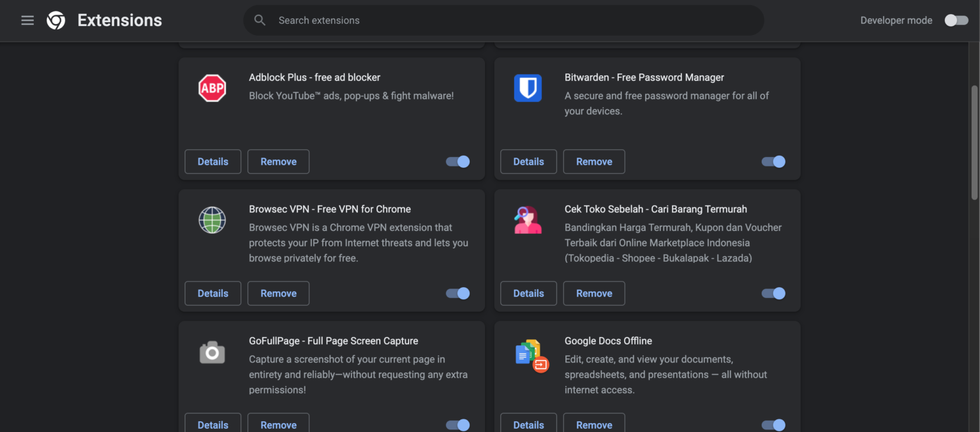Screen dimensions: 980x432
Task: Click the Adblock Plus ABP icon
Action: [x=212, y=88]
